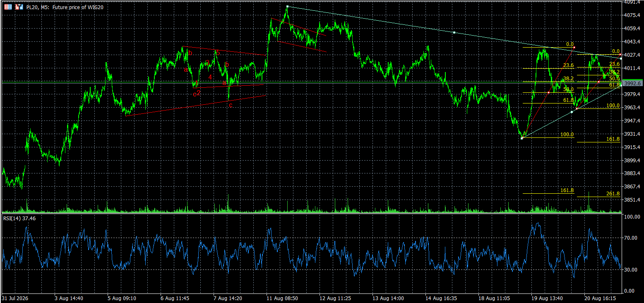This screenshot has height=303, width=644.
Task: Click the "11 Aug 08:50" time label
Action: [282, 298]
